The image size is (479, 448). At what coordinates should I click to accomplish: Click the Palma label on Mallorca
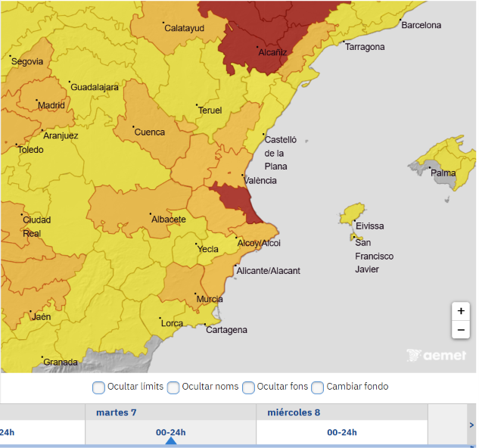443,173
